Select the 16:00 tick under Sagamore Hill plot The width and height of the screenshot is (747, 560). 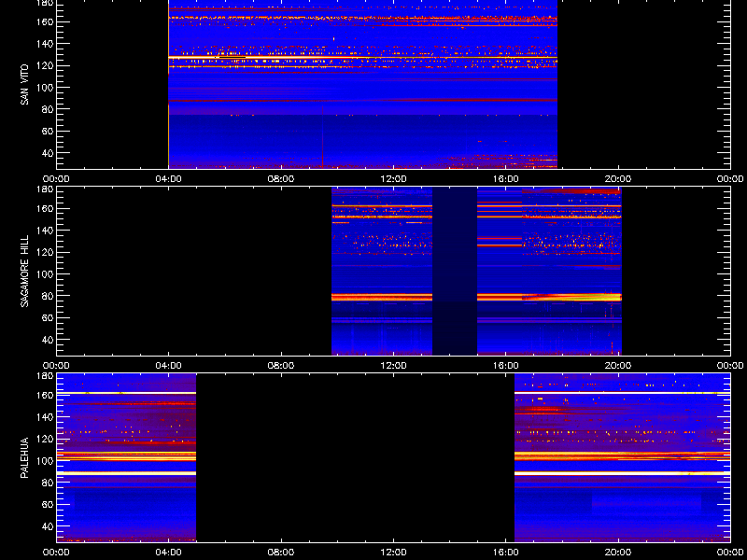[x=506, y=366]
